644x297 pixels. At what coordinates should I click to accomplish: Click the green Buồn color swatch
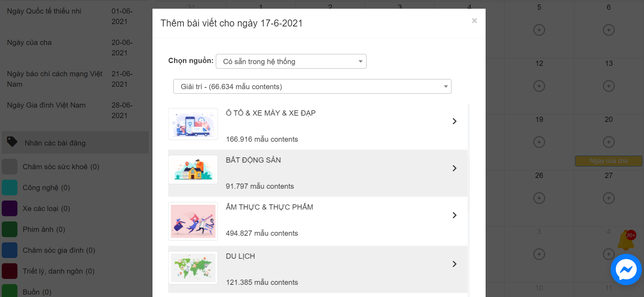click(x=9, y=291)
